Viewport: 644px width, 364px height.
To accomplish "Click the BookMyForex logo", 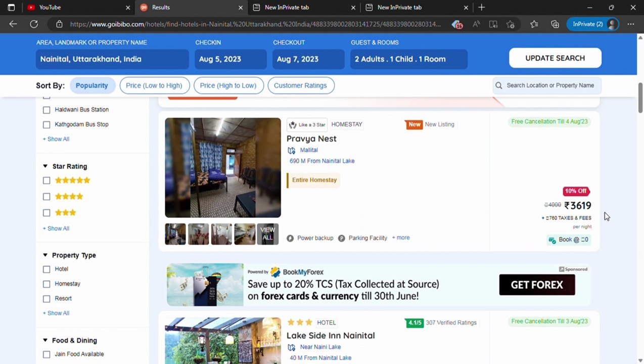I will click(296, 272).
